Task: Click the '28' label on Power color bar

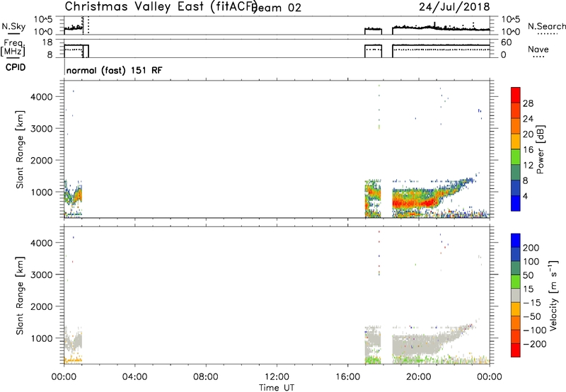Action: click(528, 103)
